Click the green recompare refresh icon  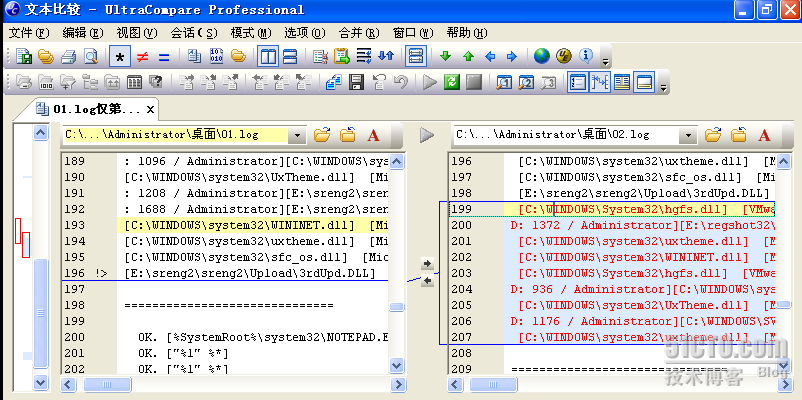[x=452, y=82]
